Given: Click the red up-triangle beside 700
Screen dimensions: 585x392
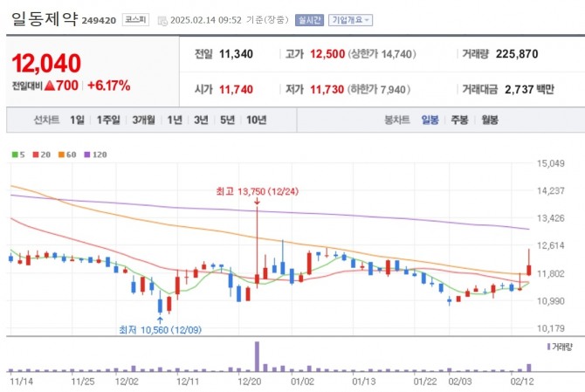Looking at the screenshot, I should click(x=50, y=86).
